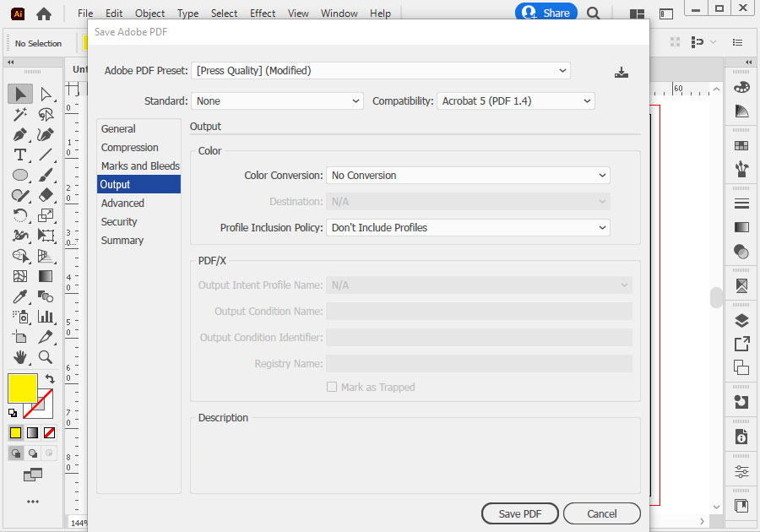Select the Symbol Sprayer tool
Viewport: 760px width, 532px height.
point(20,317)
